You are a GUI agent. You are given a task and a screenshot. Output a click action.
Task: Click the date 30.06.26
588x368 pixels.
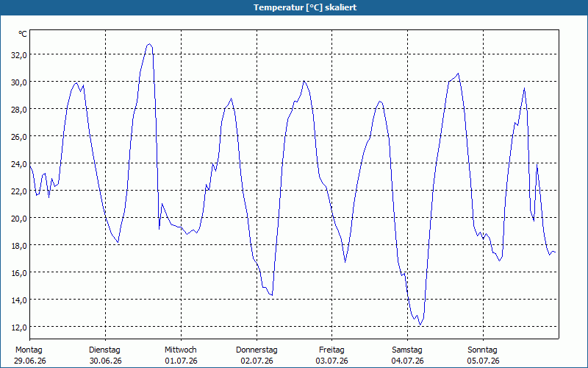click(105, 361)
